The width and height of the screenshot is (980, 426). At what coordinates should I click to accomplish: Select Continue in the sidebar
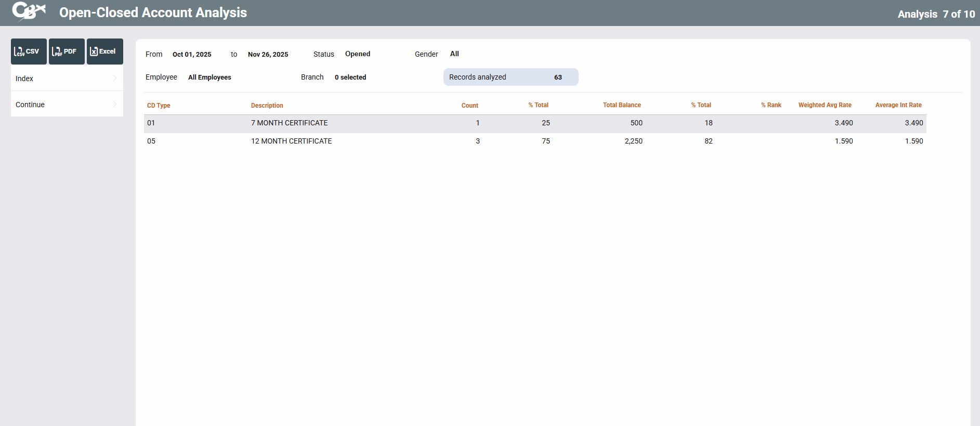point(30,105)
